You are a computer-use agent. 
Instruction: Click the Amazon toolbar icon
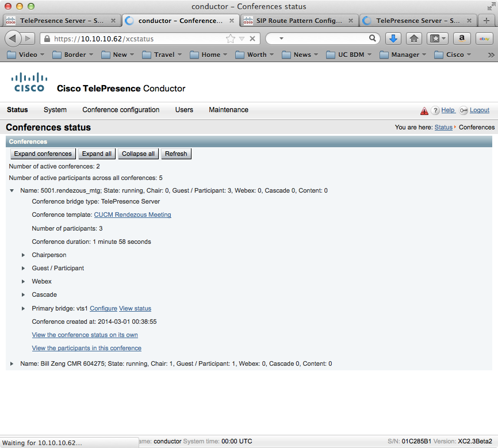point(461,39)
